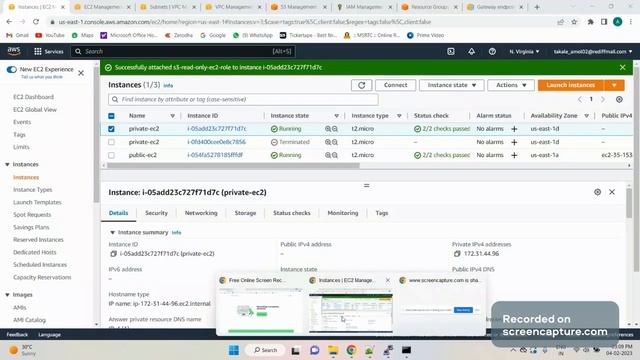Open the account menu dropdown
The height and width of the screenshot is (360, 640).
pos(593,51)
